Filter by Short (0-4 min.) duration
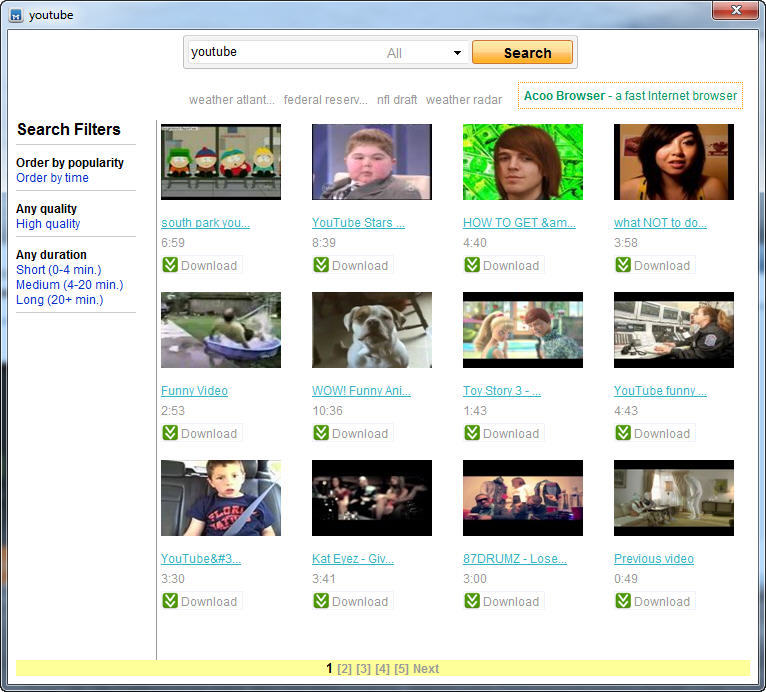 [x=59, y=270]
